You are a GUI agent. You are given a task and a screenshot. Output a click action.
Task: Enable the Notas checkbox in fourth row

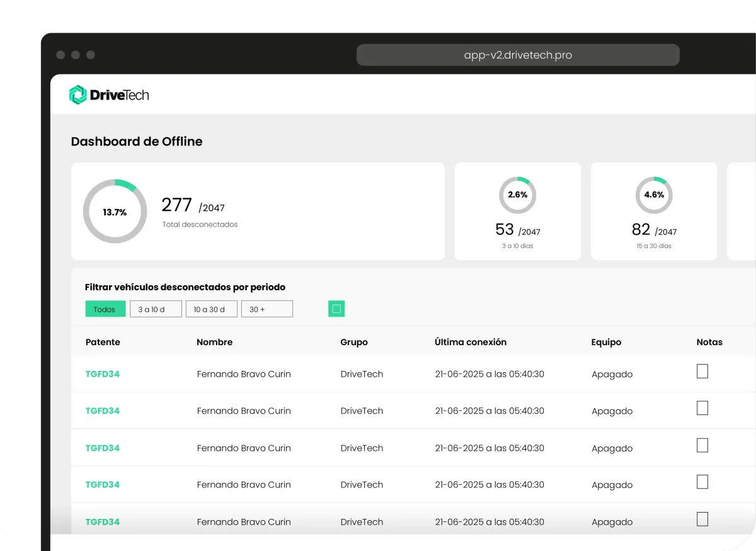click(x=702, y=482)
